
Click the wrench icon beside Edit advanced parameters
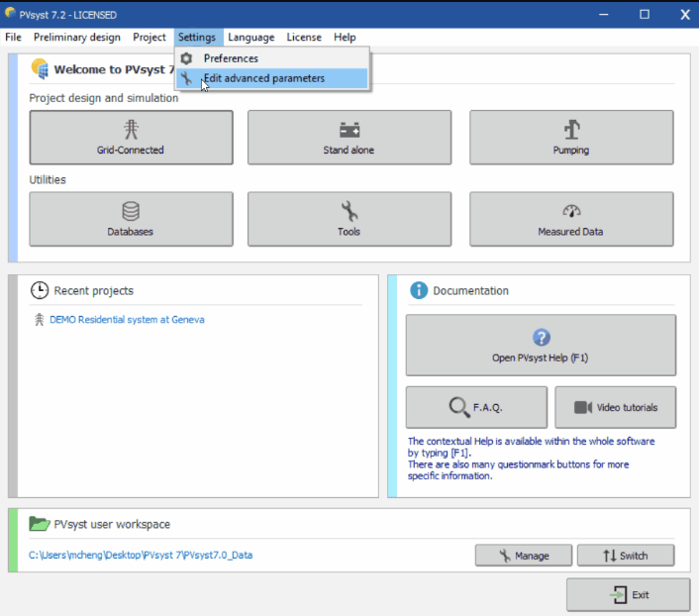tap(186, 78)
